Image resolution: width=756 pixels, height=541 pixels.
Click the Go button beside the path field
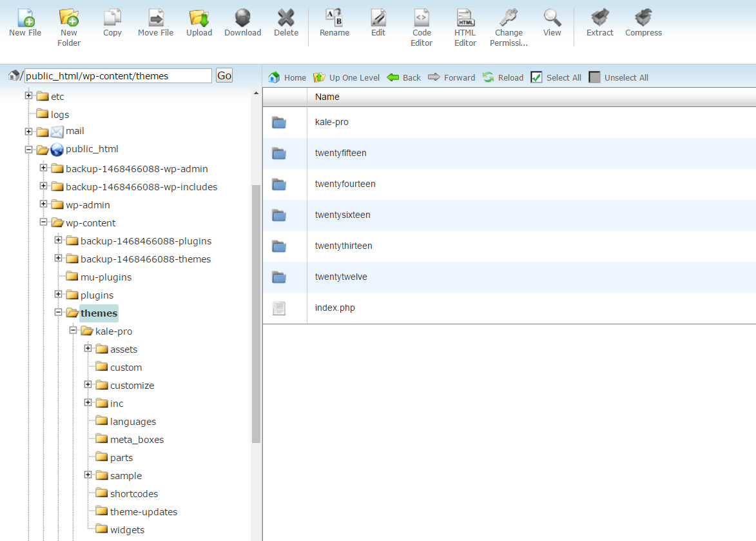pos(224,75)
